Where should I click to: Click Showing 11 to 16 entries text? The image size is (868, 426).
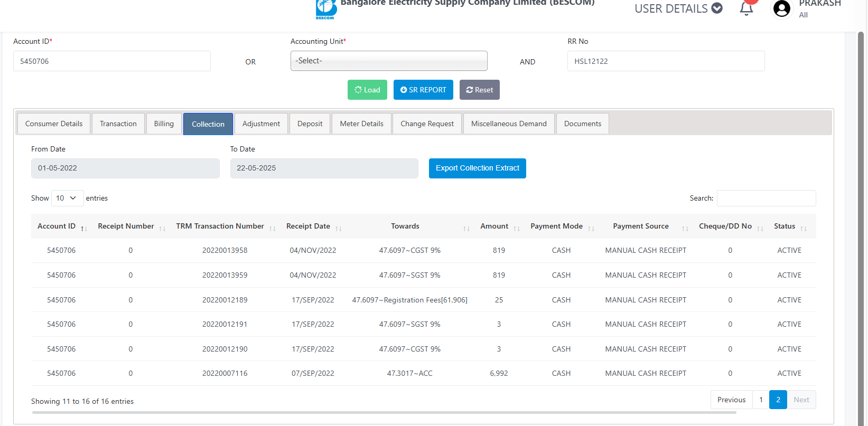[x=82, y=401]
